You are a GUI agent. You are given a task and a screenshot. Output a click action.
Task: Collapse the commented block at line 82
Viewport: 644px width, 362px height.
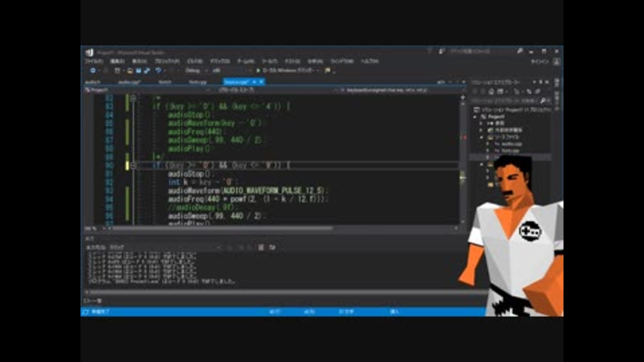point(133,98)
